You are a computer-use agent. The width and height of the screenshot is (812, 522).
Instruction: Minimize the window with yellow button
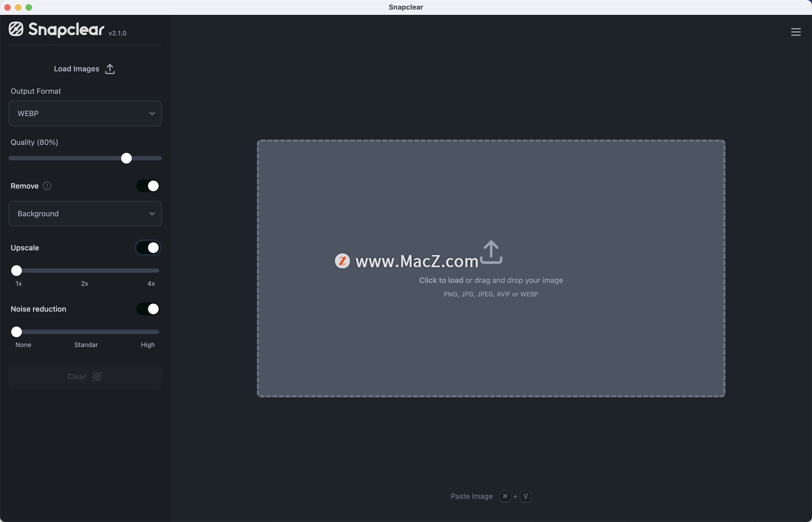18,7
